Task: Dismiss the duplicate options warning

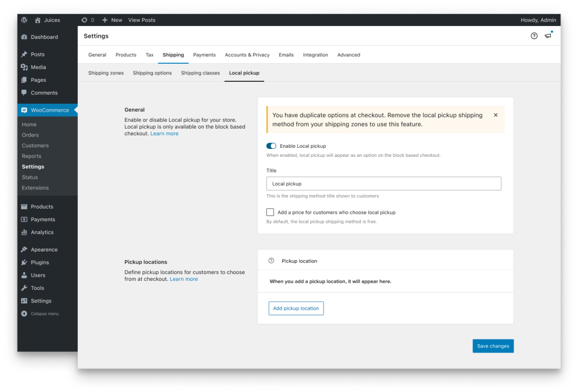Action: (x=496, y=114)
